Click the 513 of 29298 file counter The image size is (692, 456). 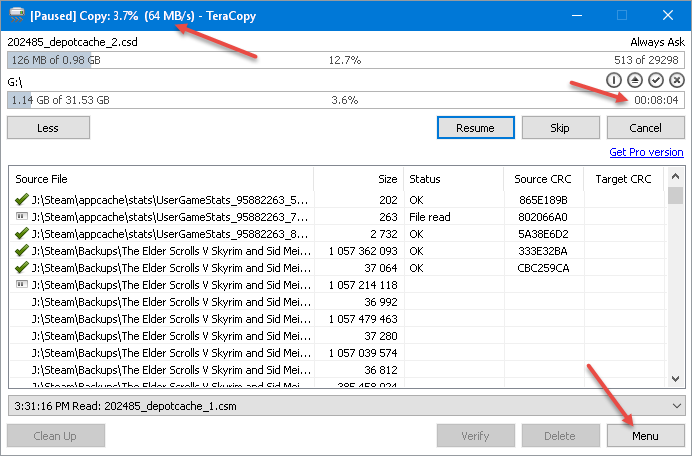(x=646, y=60)
